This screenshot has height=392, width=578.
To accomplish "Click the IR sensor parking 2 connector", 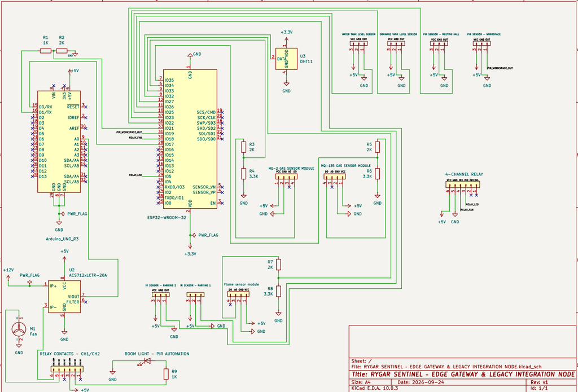I will point(161,294).
